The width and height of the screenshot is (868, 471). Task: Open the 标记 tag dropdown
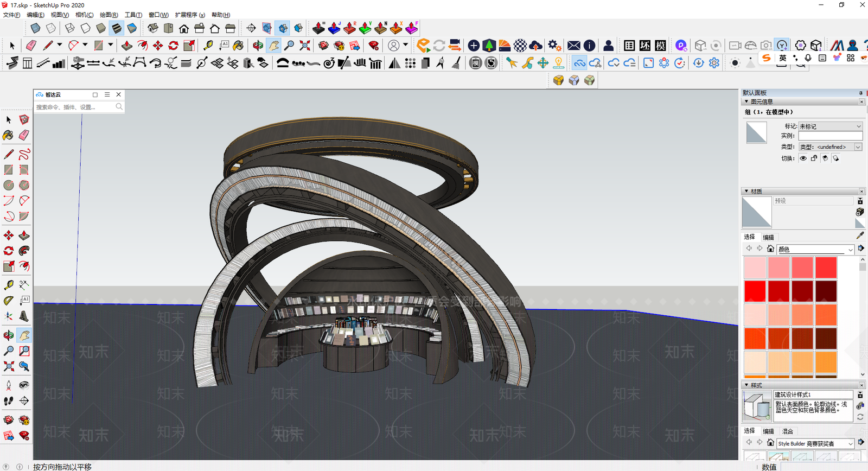tap(830, 126)
